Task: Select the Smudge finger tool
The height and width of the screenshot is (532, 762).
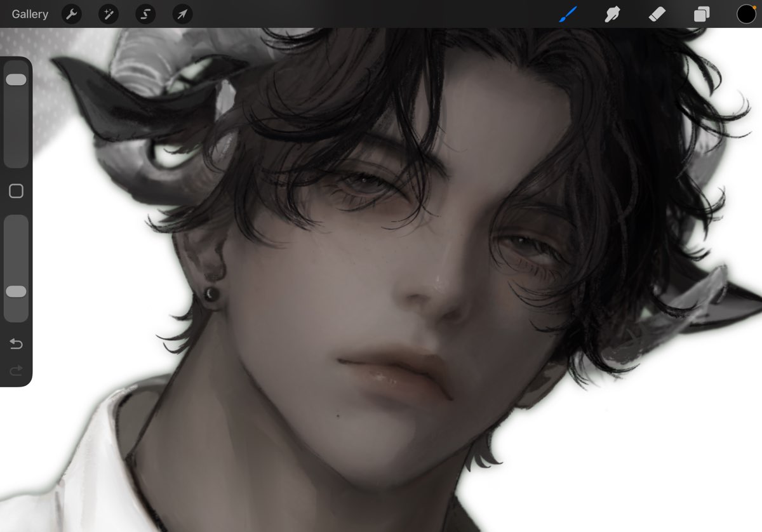Action: 613,14
